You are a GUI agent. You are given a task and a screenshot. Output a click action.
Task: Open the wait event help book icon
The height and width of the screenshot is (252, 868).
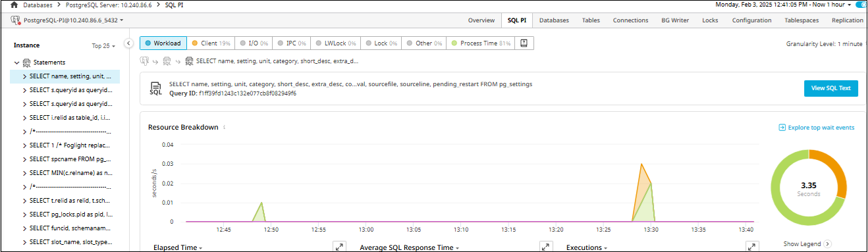click(x=524, y=43)
